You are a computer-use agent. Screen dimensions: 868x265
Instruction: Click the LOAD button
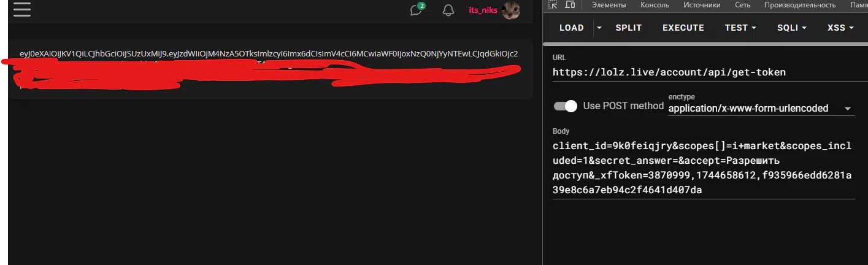pos(572,28)
